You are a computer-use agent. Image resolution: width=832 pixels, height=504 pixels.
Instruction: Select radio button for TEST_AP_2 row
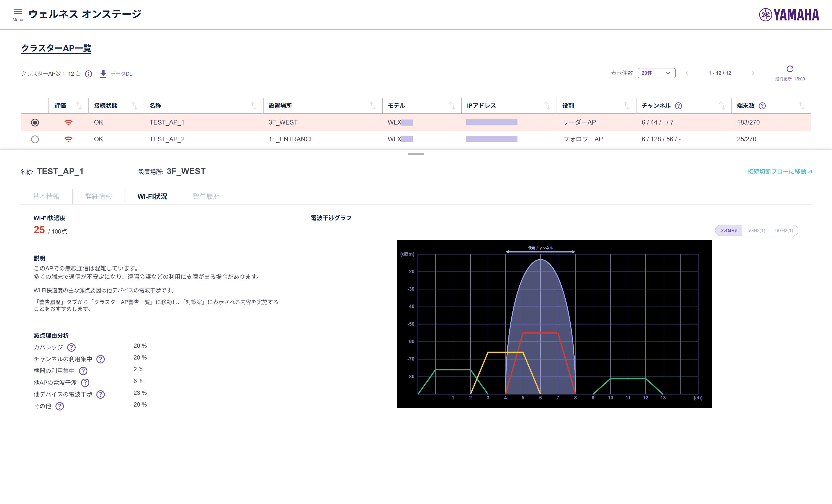point(35,139)
